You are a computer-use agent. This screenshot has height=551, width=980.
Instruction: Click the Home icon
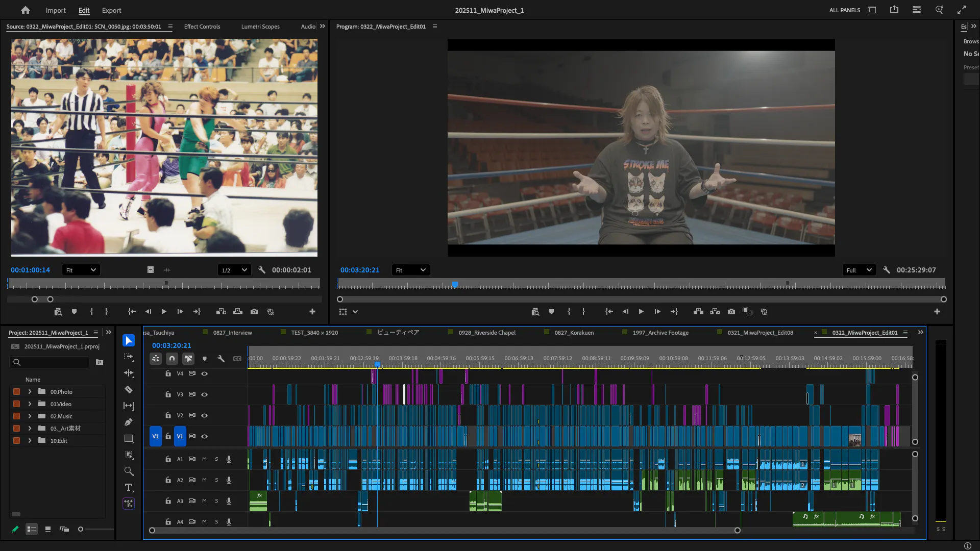point(25,10)
